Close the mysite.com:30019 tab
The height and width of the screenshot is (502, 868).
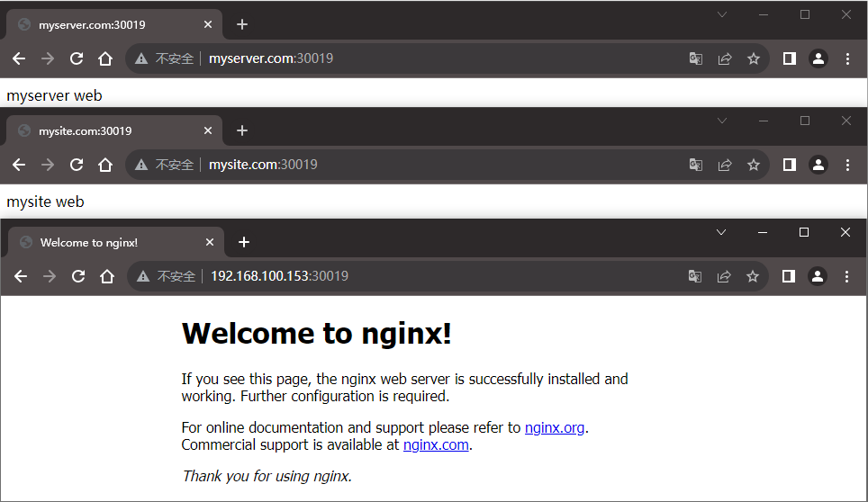click(208, 130)
